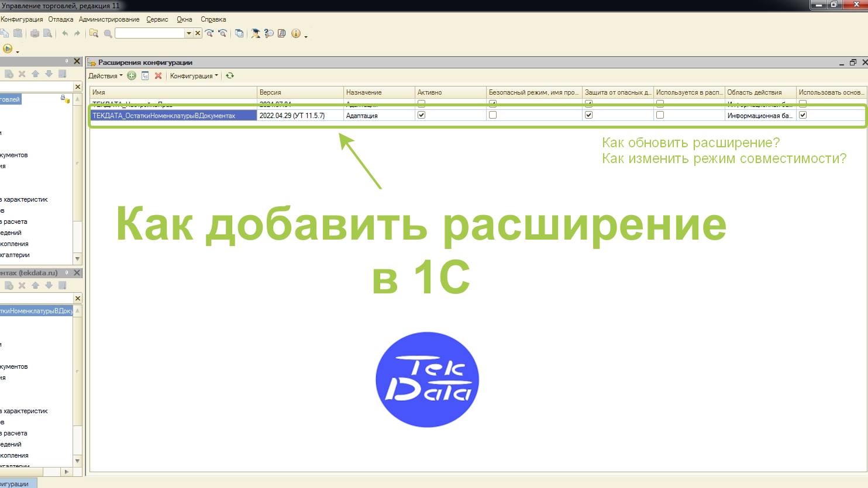The width and height of the screenshot is (868, 488).
Task: Clear search in tekdata.ru panel
Action: [x=78, y=298]
